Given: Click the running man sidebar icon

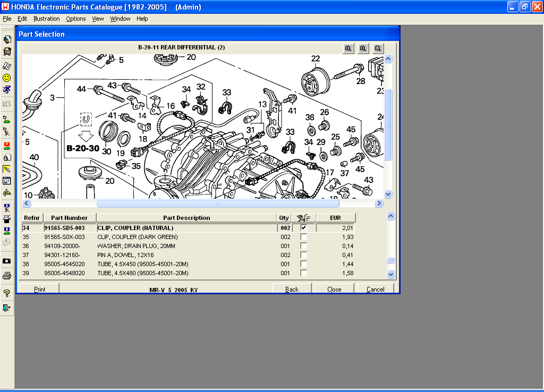Looking at the screenshot, I should (x=6, y=90).
